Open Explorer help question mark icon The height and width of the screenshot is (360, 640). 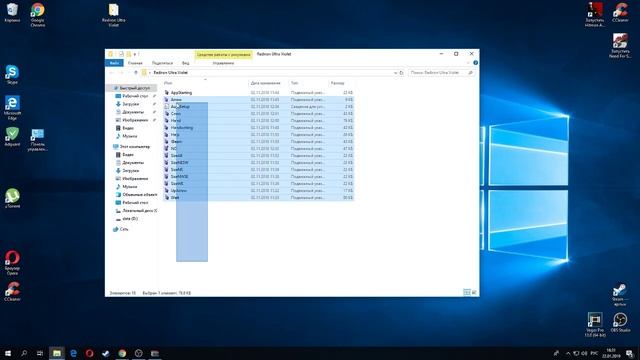[475, 63]
